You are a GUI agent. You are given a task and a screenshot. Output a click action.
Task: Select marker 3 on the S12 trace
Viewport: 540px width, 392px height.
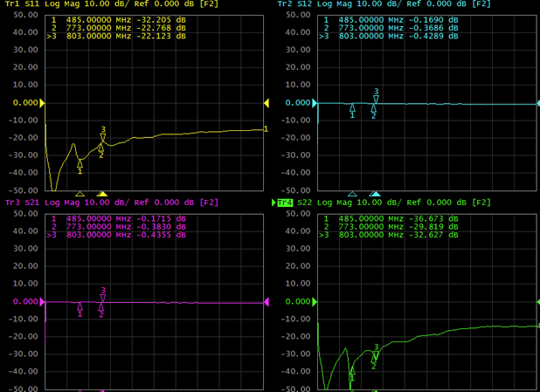[x=376, y=99]
